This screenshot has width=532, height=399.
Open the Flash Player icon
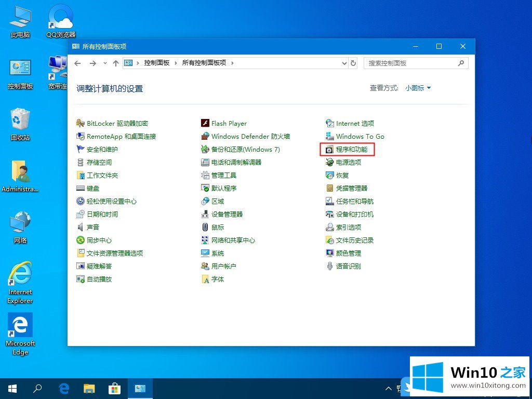[205, 123]
